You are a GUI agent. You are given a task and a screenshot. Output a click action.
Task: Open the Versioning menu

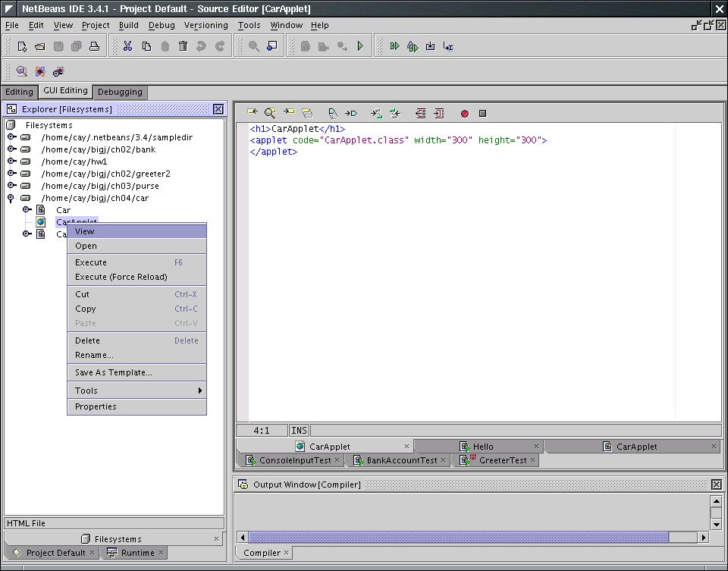pos(206,25)
